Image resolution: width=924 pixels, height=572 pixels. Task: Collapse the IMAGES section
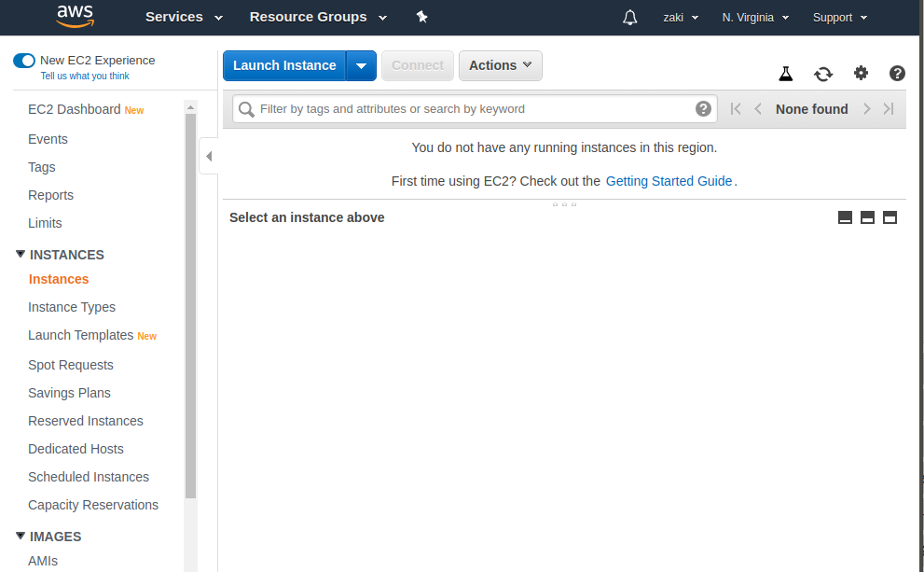pyautogui.click(x=20, y=536)
